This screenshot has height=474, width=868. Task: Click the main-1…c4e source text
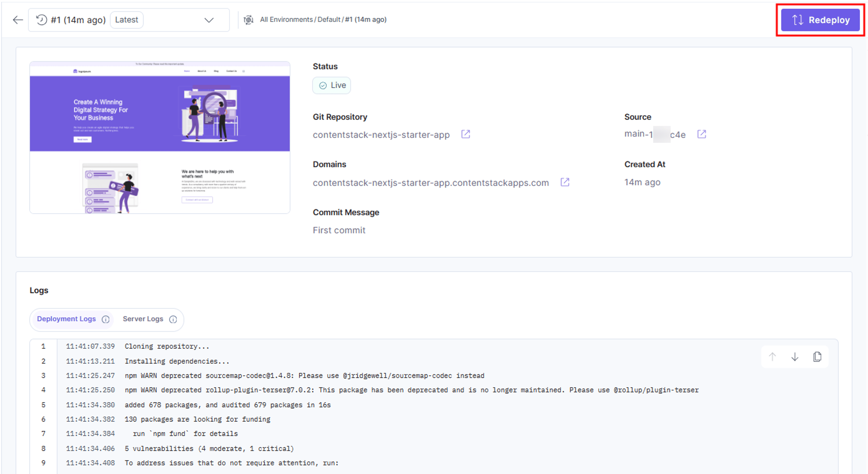click(655, 134)
